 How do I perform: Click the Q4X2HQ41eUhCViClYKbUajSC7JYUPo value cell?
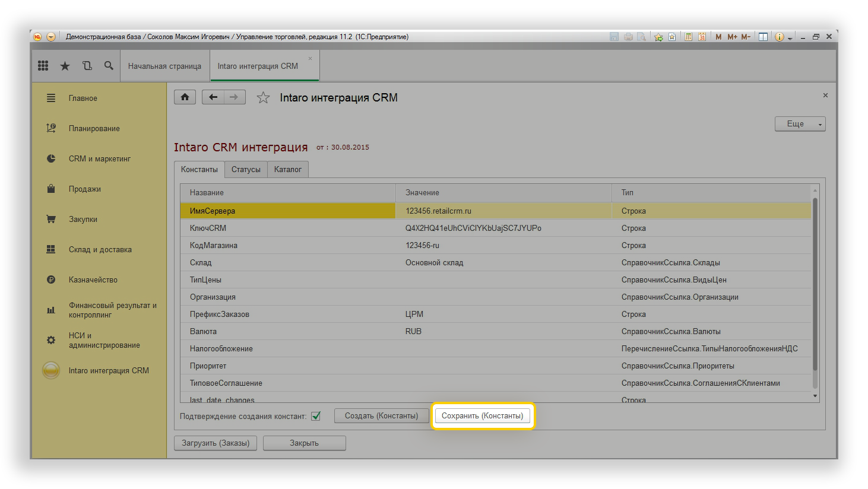click(x=503, y=228)
